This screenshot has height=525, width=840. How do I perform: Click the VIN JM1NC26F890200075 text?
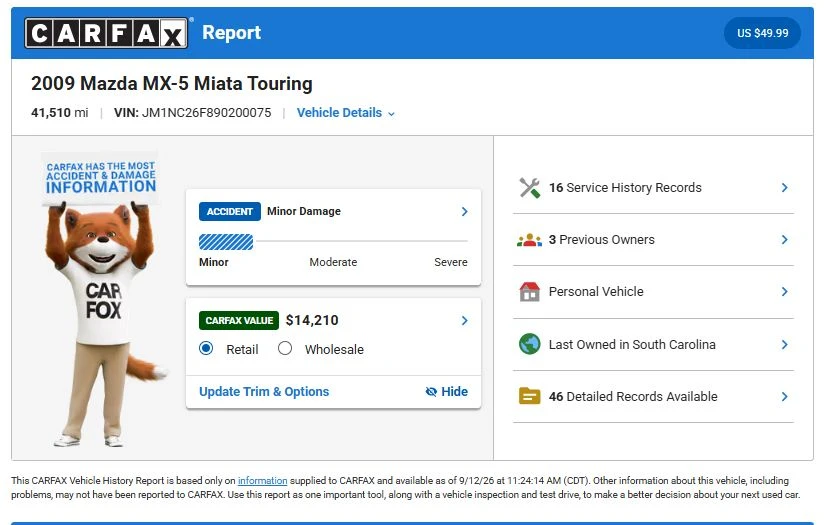tap(193, 113)
